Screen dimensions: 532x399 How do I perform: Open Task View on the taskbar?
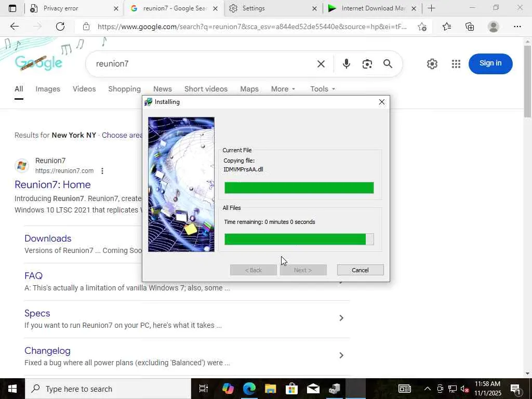tap(203, 389)
